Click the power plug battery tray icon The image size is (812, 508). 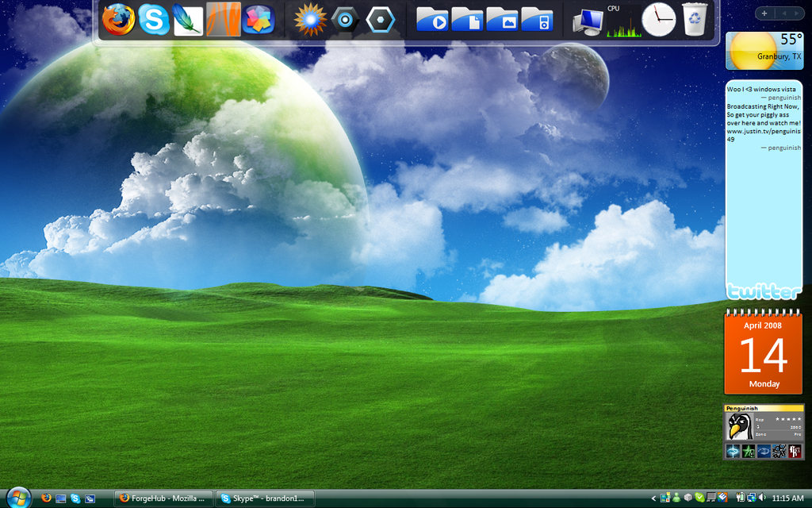[740, 498]
